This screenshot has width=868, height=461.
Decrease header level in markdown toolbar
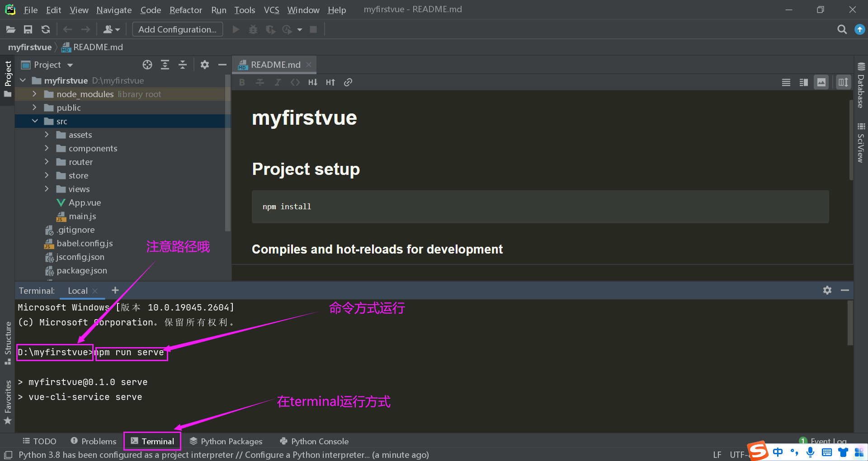[x=313, y=82]
